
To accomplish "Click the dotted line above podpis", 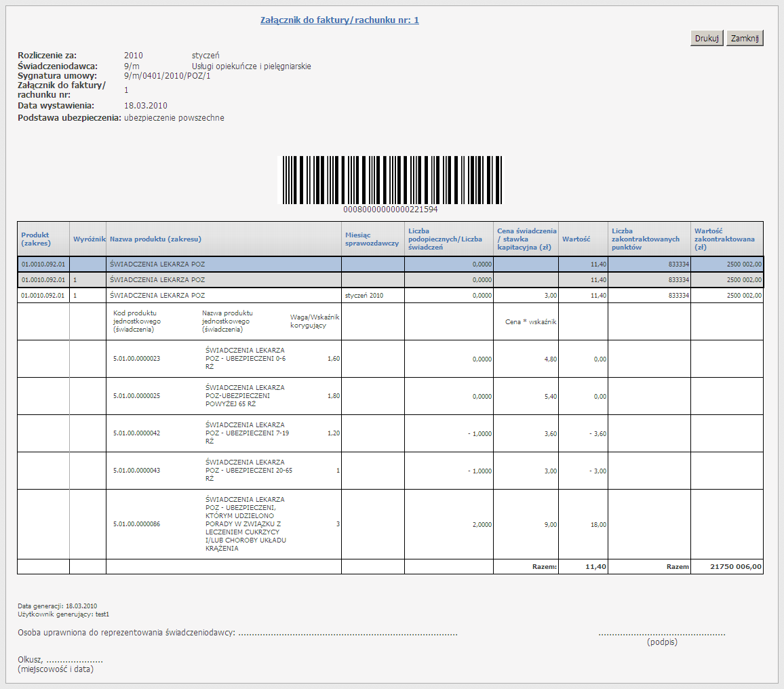I will pos(661,633).
